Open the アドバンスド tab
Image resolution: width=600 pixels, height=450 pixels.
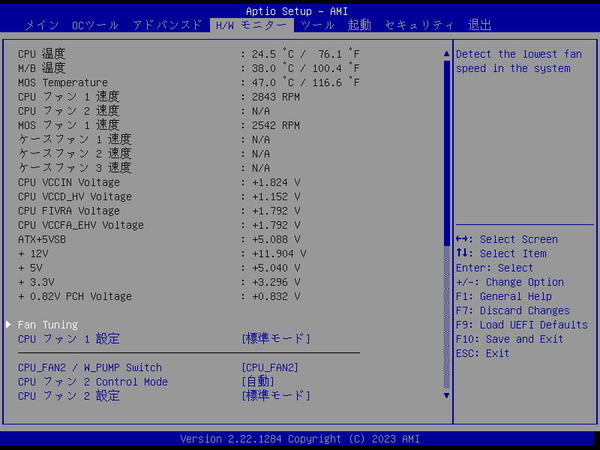167,25
